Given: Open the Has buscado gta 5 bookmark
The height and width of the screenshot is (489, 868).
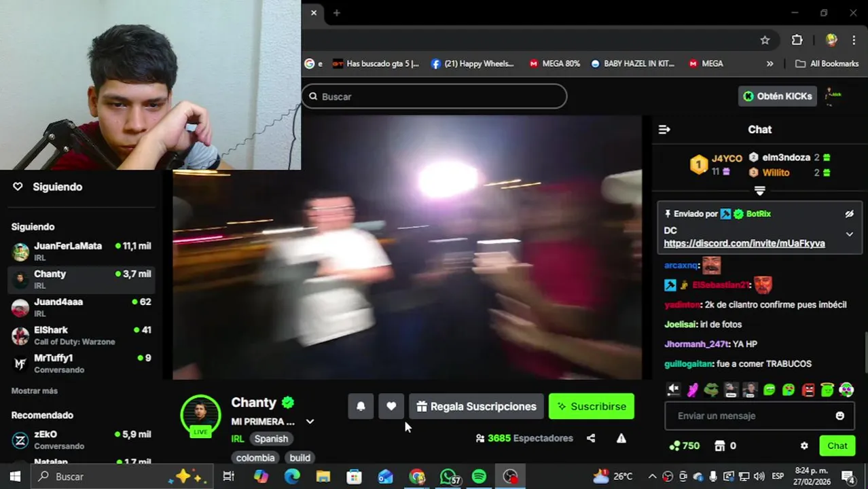Looking at the screenshot, I should [376, 63].
